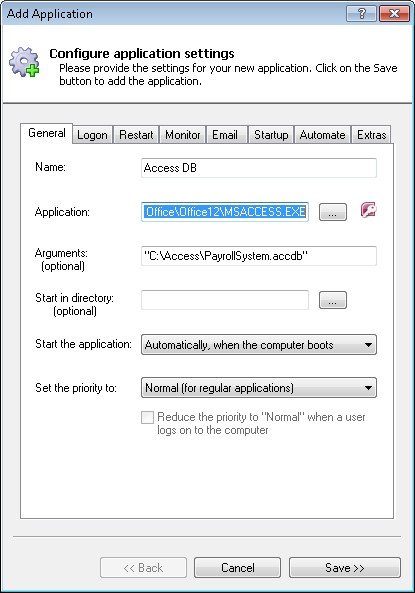This screenshot has width=415, height=593.
Task: Show the Startup tab
Action: click(x=271, y=135)
